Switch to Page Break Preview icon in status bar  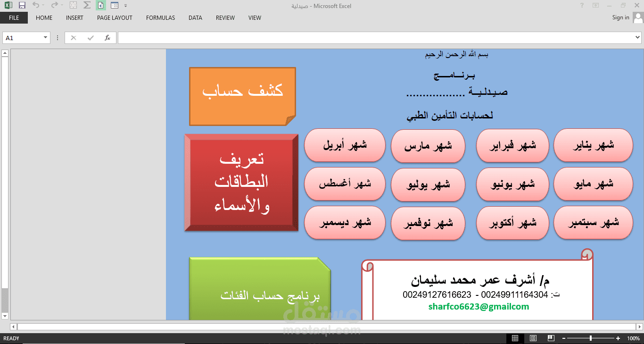click(x=551, y=338)
